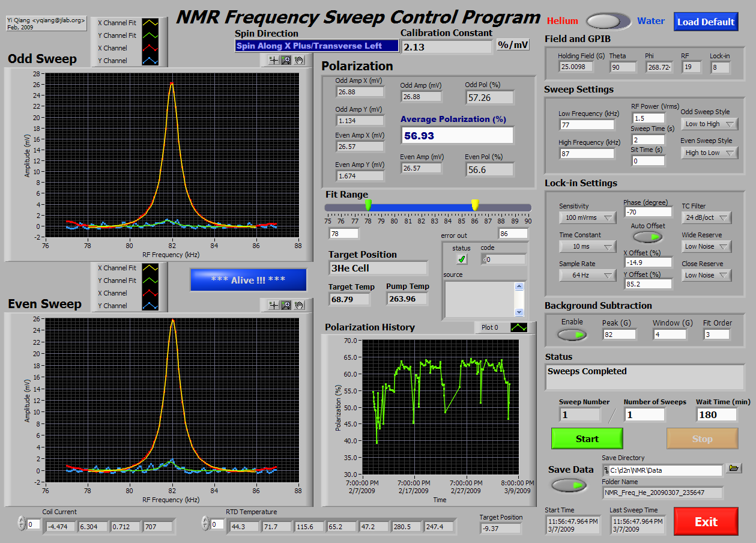Click the green Fit Range lower slider handle
This screenshot has height=543, width=756.
pyautogui.click(x=368, y=205)
